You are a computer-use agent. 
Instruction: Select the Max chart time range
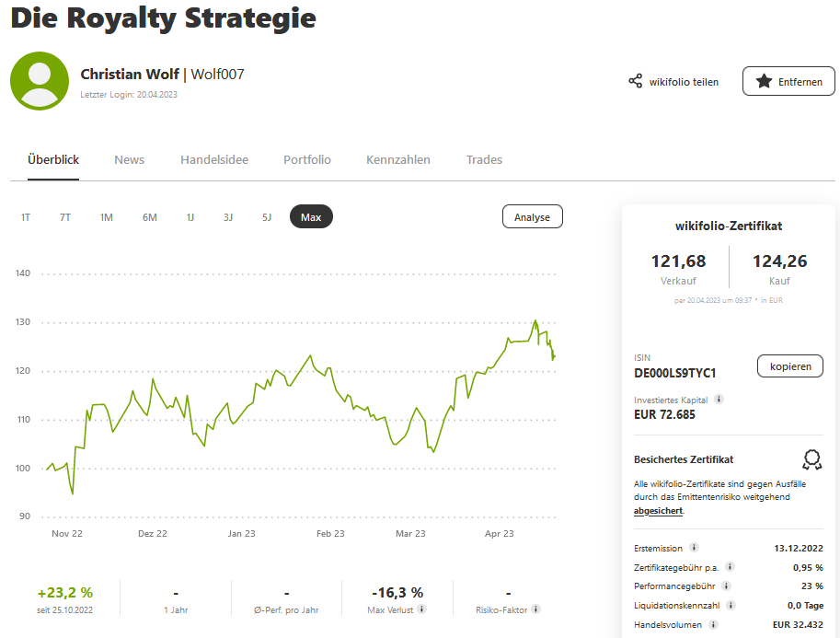(x=311, y=217)
